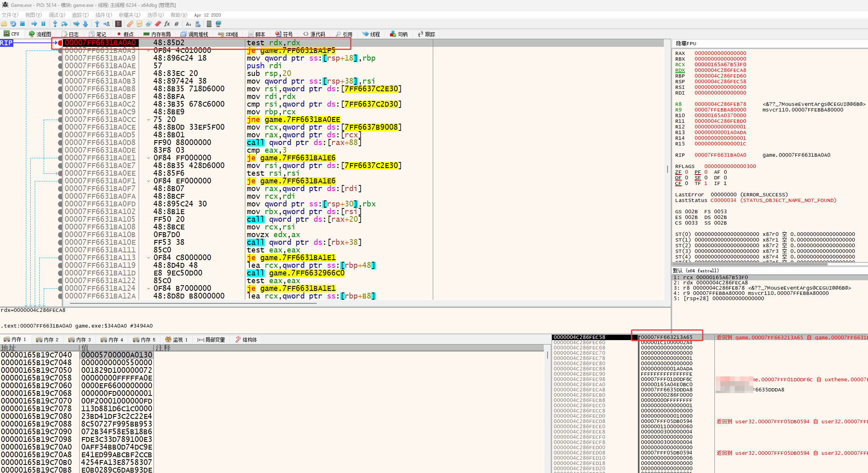Click the 隐藏FPU button

coord(686,44)
